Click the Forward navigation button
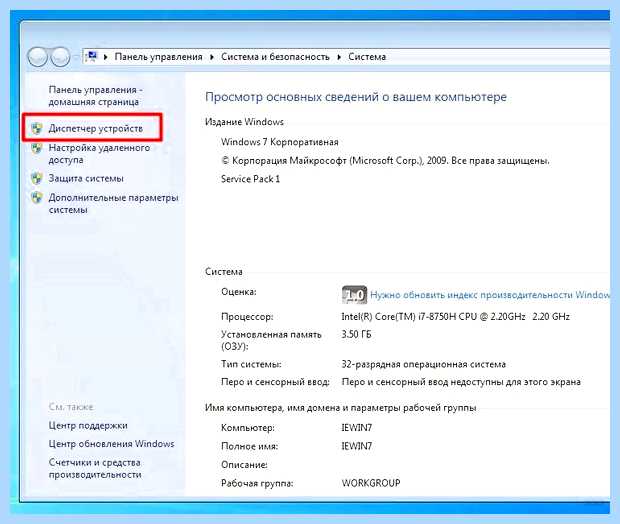The width and height of the screenshot is (620, 524). pos(60,57)
